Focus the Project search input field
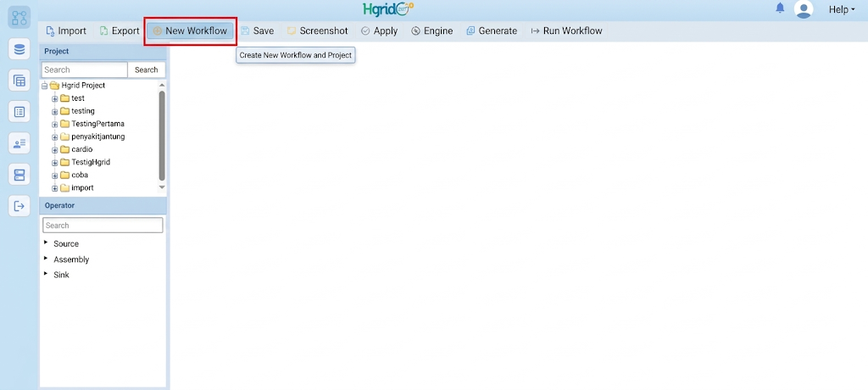Screen dimensions: 868x390 point(84,70)
